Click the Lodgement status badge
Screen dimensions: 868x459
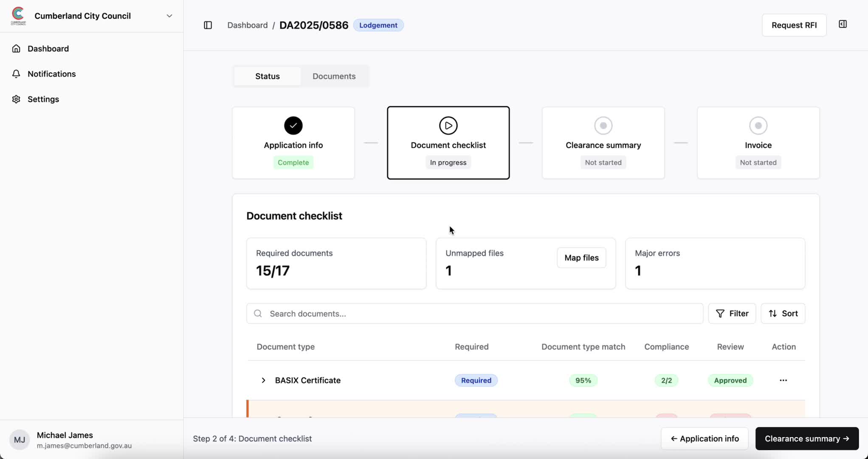pos(378,25)
